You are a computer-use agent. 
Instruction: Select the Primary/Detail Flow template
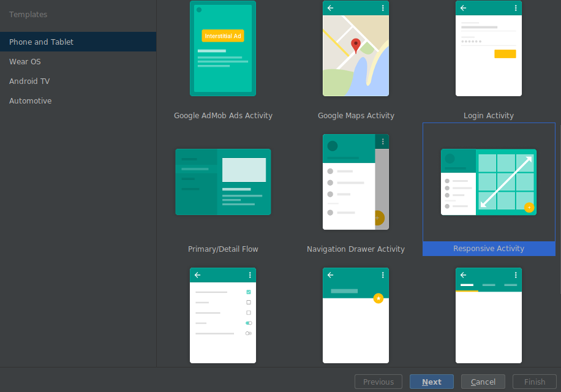223,182
